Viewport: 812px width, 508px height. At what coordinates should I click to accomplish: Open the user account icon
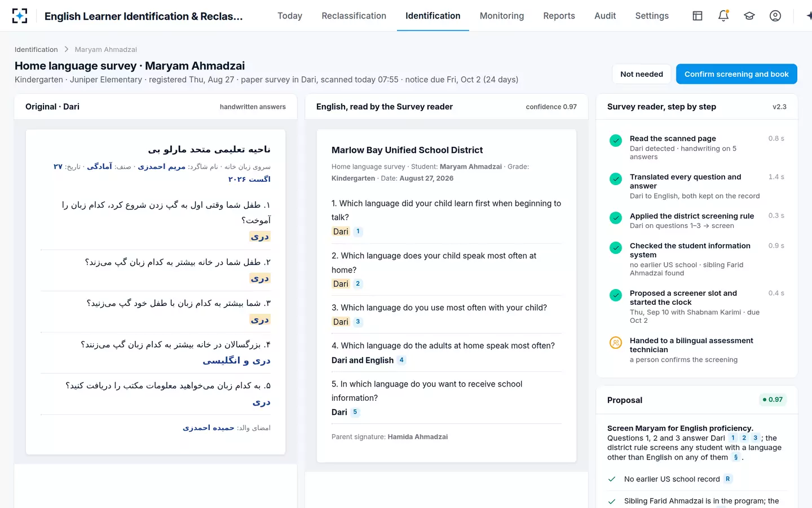pyautogui.click(x=775, y=16)
